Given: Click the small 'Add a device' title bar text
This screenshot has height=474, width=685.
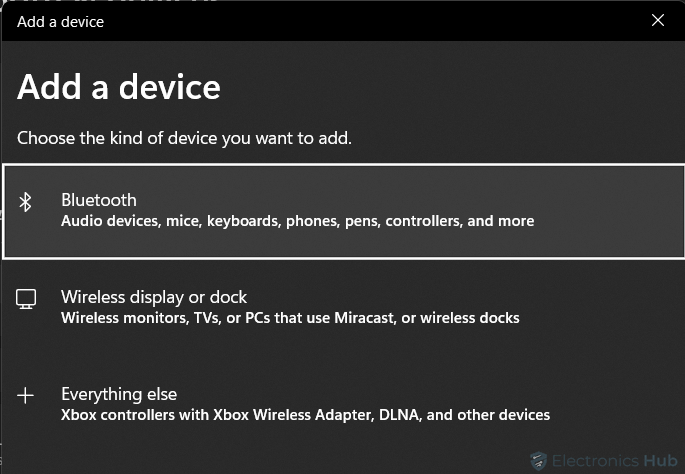Looking at the screenshot, I should coord(60,22).
